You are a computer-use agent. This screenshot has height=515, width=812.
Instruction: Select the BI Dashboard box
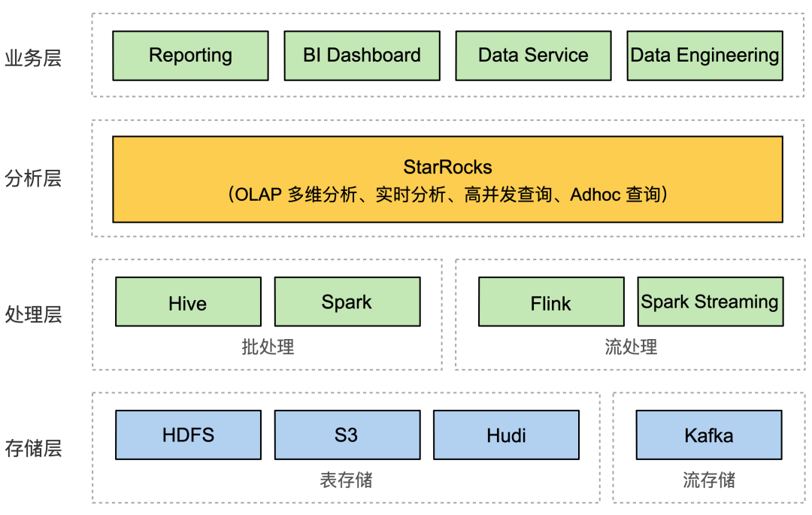[x=362, y=56]
